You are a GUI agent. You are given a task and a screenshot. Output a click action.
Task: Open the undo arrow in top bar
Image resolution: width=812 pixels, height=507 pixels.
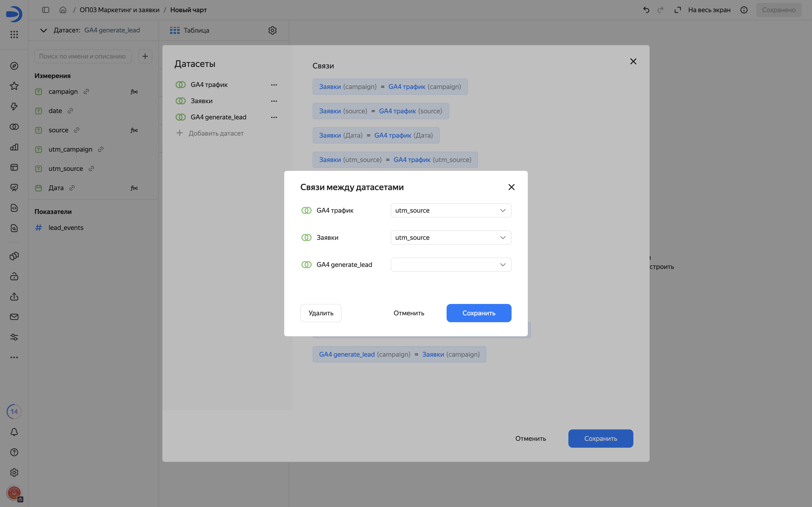[646, 10]
